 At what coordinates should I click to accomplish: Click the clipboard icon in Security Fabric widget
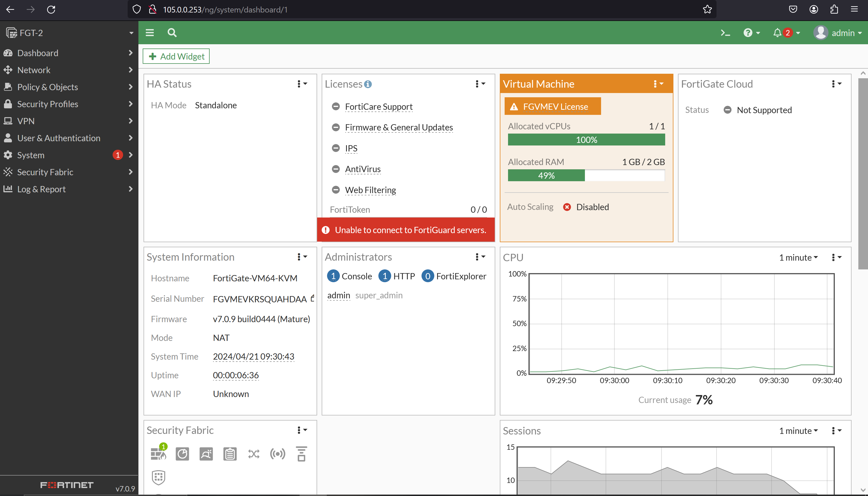click(230, 454)
